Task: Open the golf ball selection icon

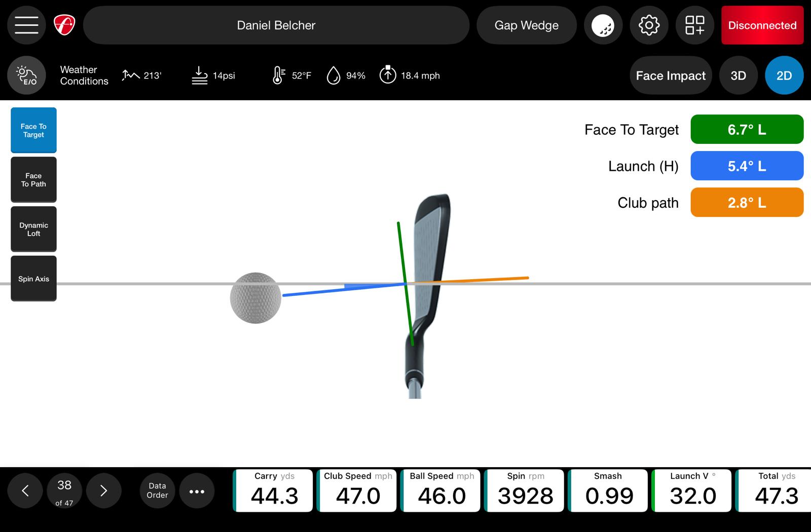Action: point(603,25)
